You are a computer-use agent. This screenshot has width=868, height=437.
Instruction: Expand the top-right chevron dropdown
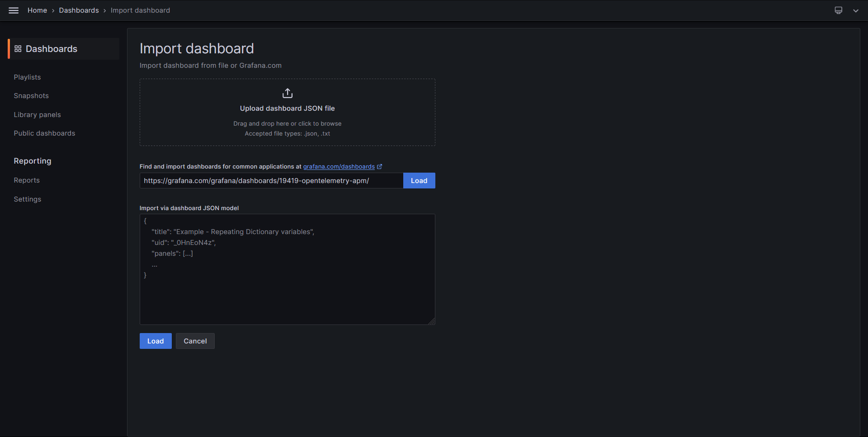coord(855,11)
